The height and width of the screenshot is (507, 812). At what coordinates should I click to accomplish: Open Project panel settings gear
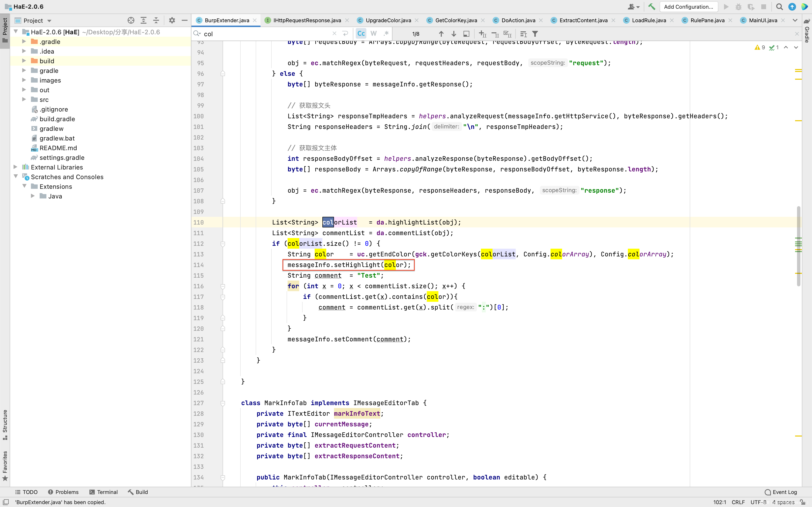(172, 21)
